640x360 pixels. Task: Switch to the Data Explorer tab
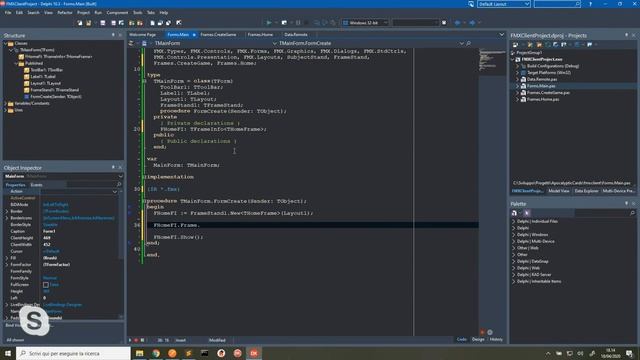(x=586, y=191)
